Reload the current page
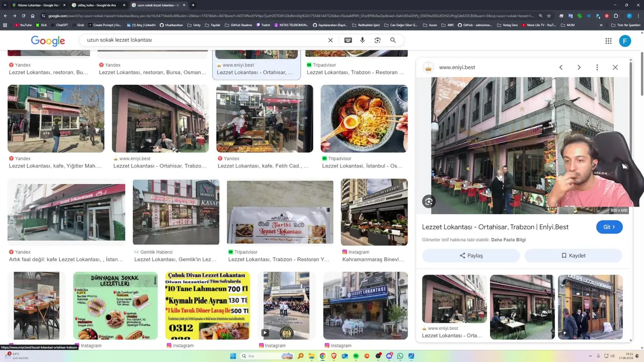Viewport: 644px width, 362px height. click(23, 16)
